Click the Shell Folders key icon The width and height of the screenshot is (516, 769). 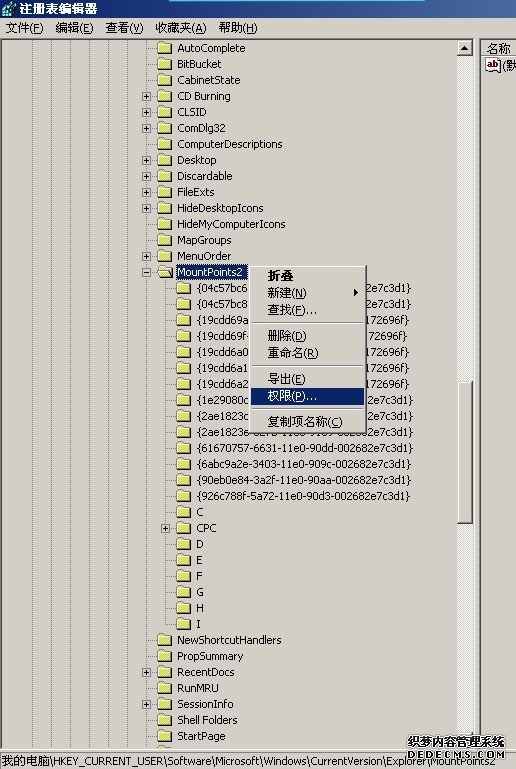164,720
